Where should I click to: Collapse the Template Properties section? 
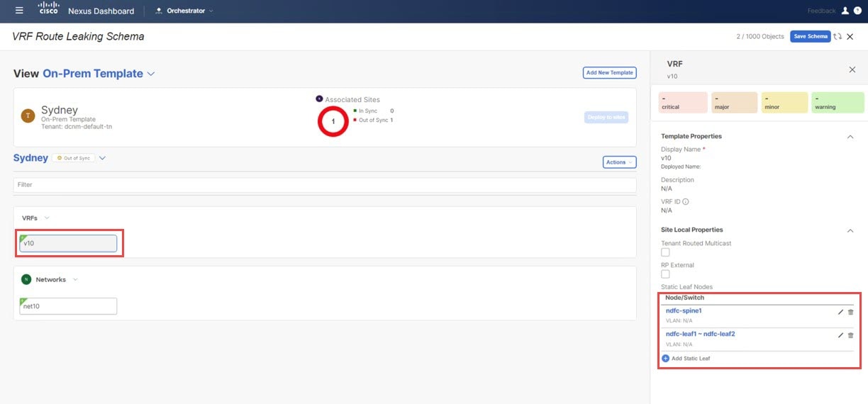pos(850,136)
